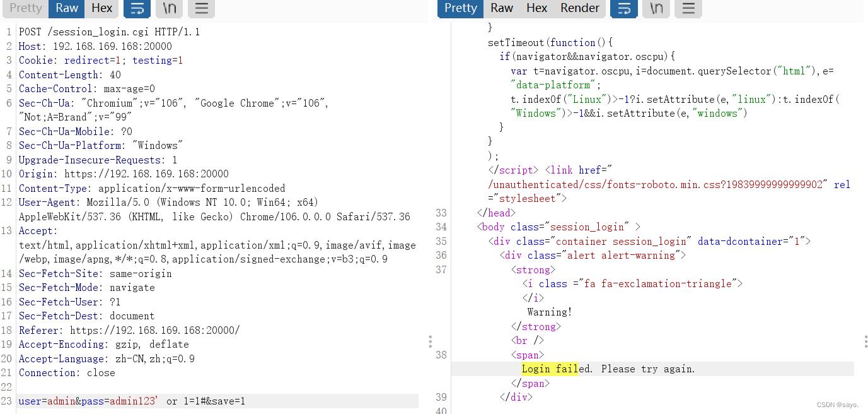
Task: Click the 'Accept-Encoding: gzip, deflate' header
Action: coord(104,345)
